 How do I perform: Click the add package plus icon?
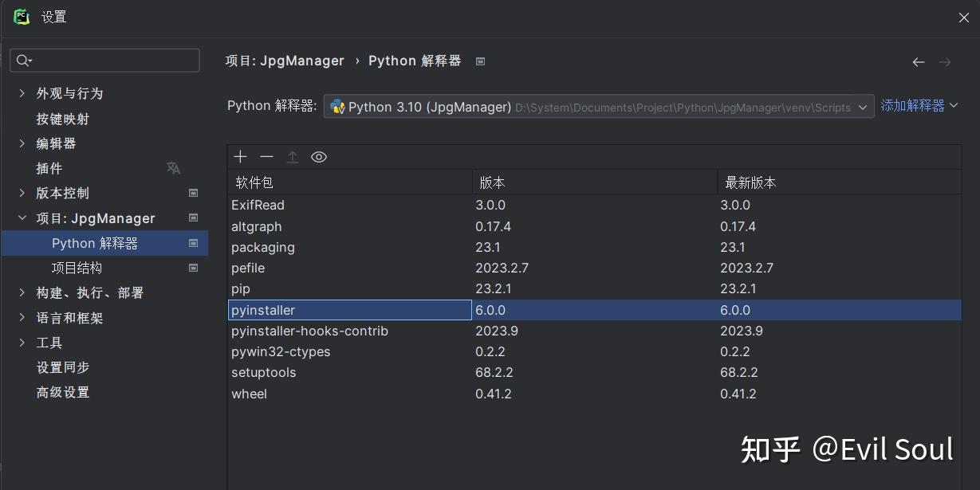[x=241, y=157]
